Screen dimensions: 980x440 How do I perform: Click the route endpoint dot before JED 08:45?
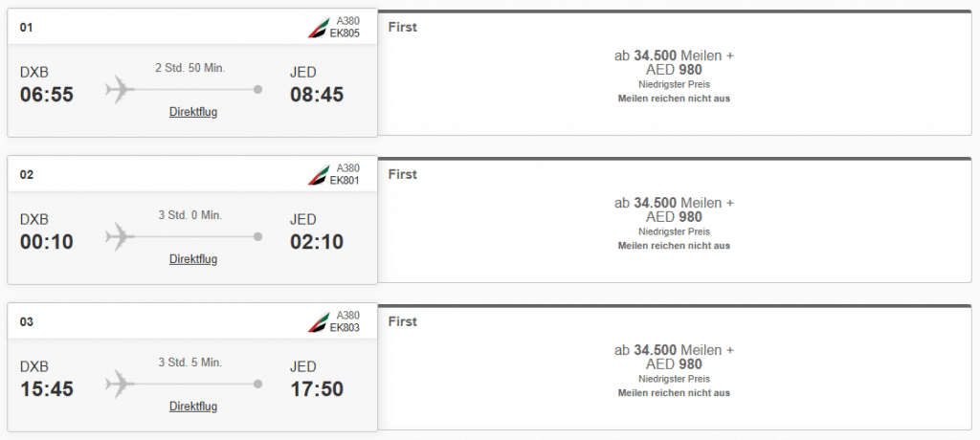(x=257, y=90)
